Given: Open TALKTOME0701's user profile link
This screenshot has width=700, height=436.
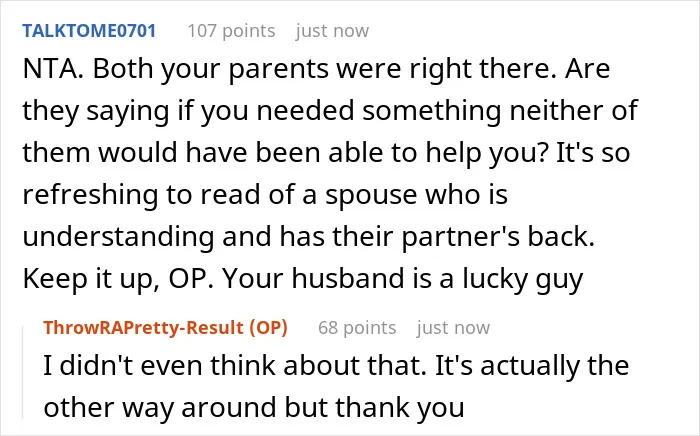Looking at the screenshot, I should click(x=89, y=31).
